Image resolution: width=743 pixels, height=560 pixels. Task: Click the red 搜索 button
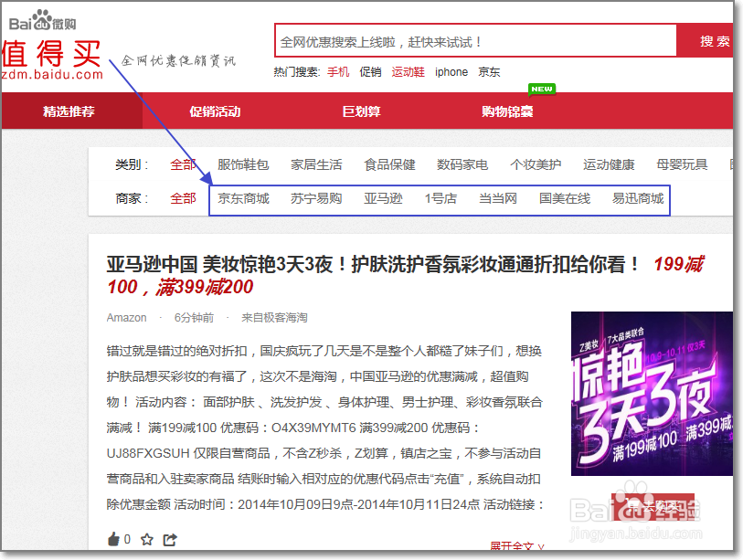[706, 41]
